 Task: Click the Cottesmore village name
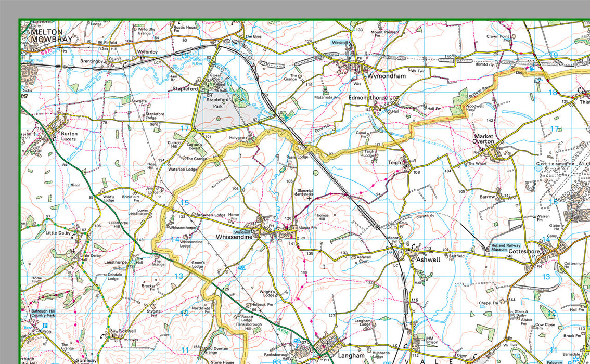[524, 251]
